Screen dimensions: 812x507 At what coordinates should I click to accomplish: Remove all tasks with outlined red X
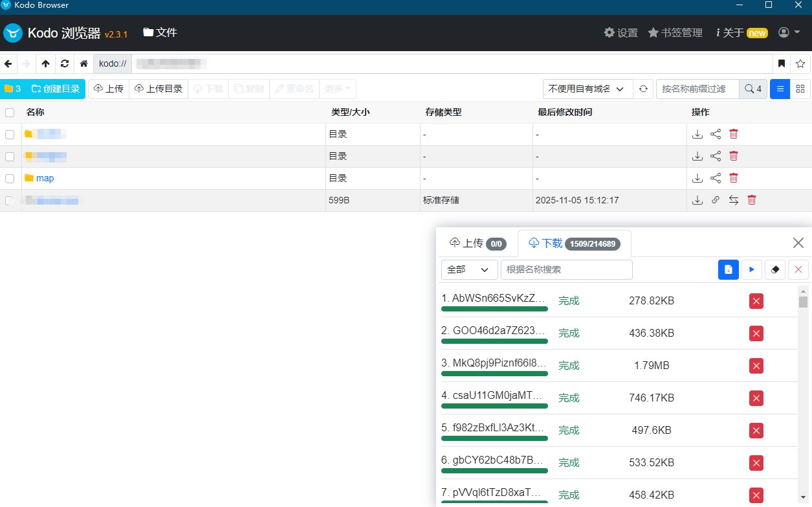(798, 269)
